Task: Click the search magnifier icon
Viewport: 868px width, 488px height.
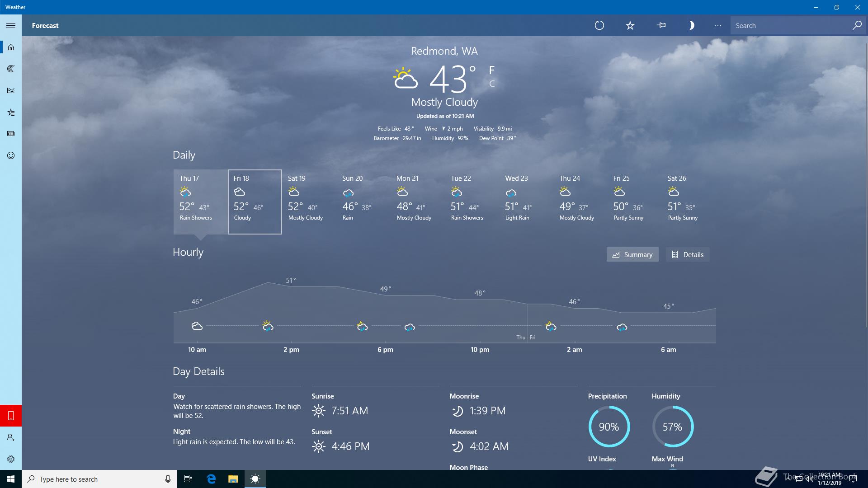Action: tap(857, 26)
